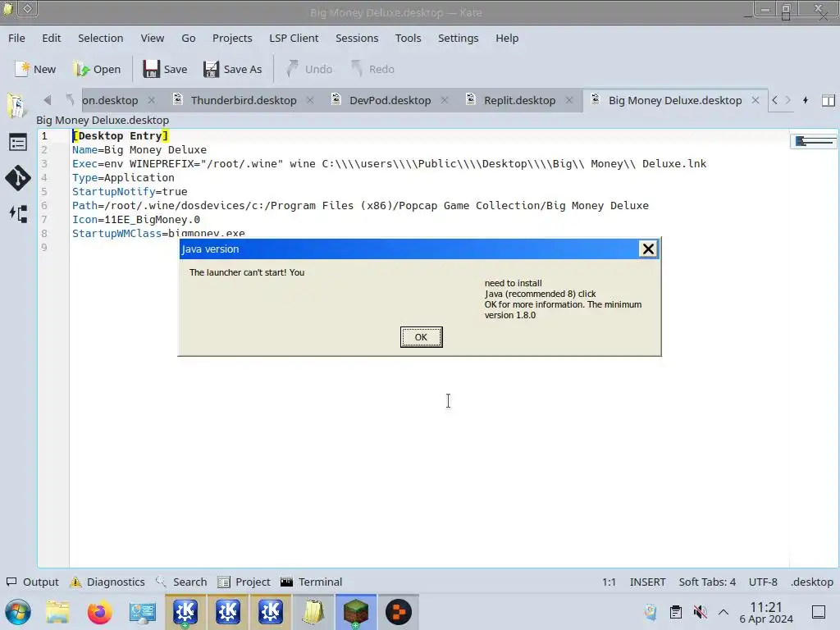Open the Minecraft grass block taskbar icon

(356, 612)
